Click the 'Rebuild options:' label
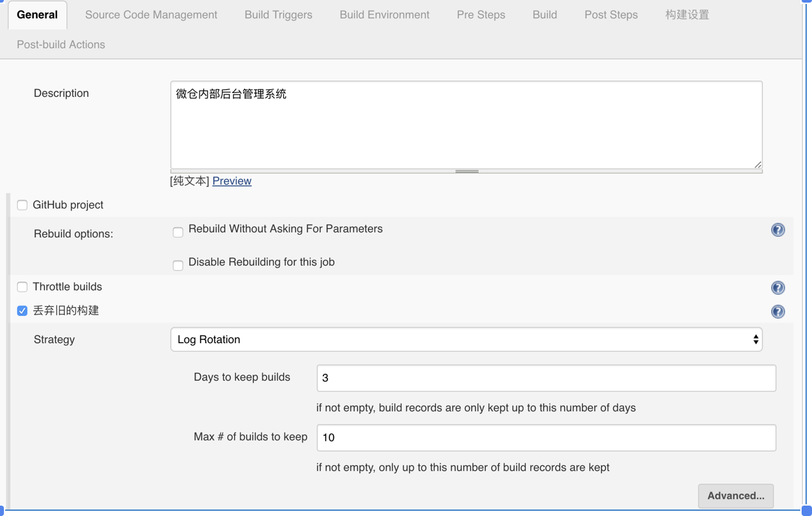 (x=73, y=234)
